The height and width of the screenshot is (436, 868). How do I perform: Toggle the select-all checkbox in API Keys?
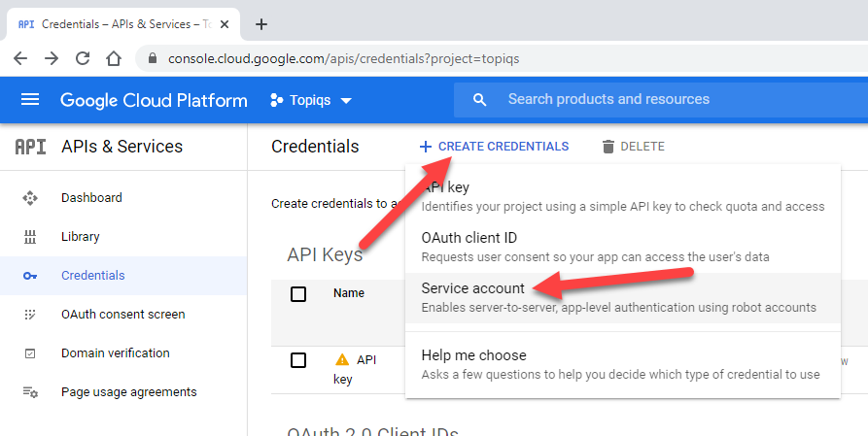pos(298,293)
